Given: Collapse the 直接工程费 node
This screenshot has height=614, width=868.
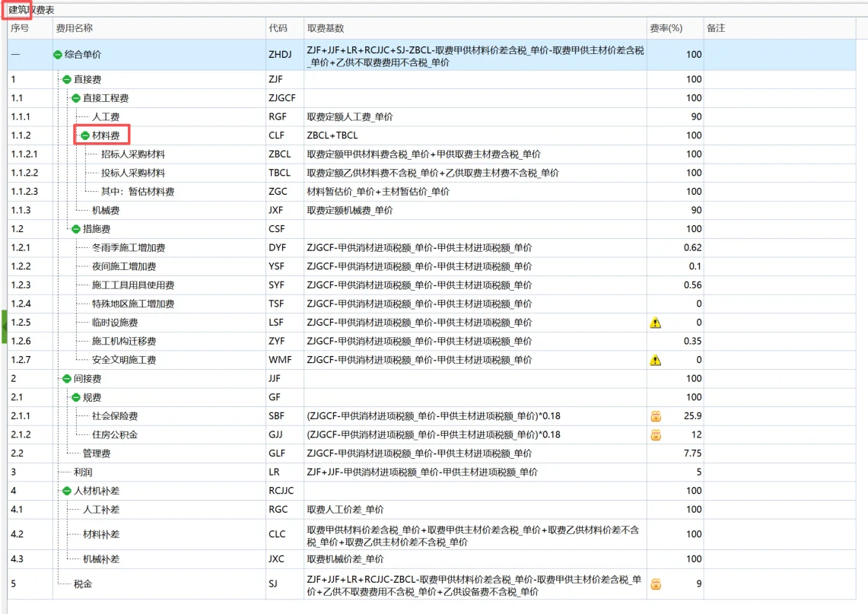Looking at the screenshot, I should point(76,98).
